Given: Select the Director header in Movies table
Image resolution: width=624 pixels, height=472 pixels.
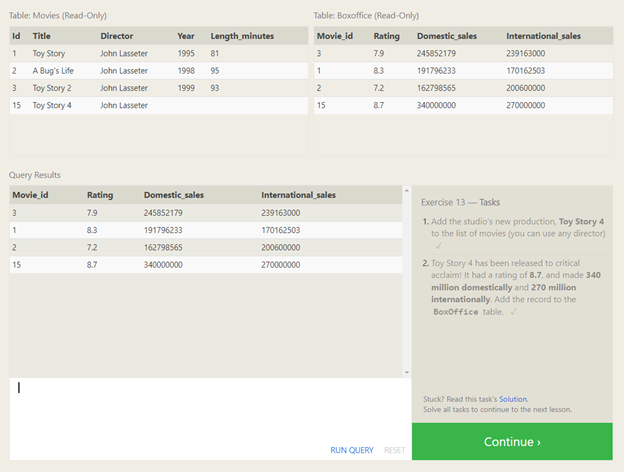Looking at the screenshot, I should pyautogui.click(x=117, y=36).
